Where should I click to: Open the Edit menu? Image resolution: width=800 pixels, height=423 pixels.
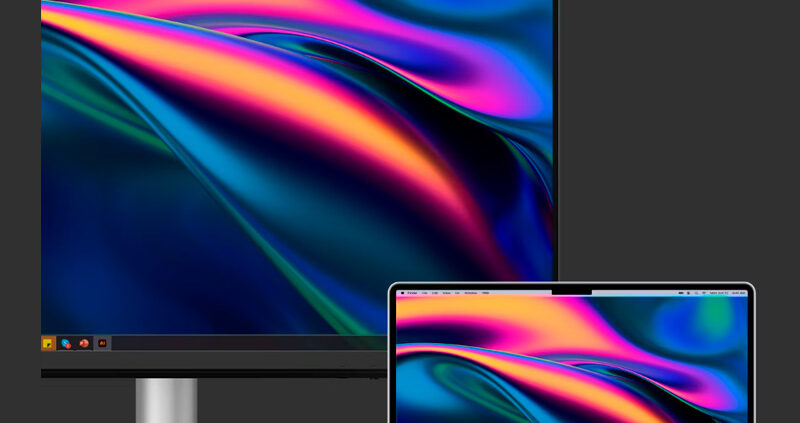pos(434,293)
